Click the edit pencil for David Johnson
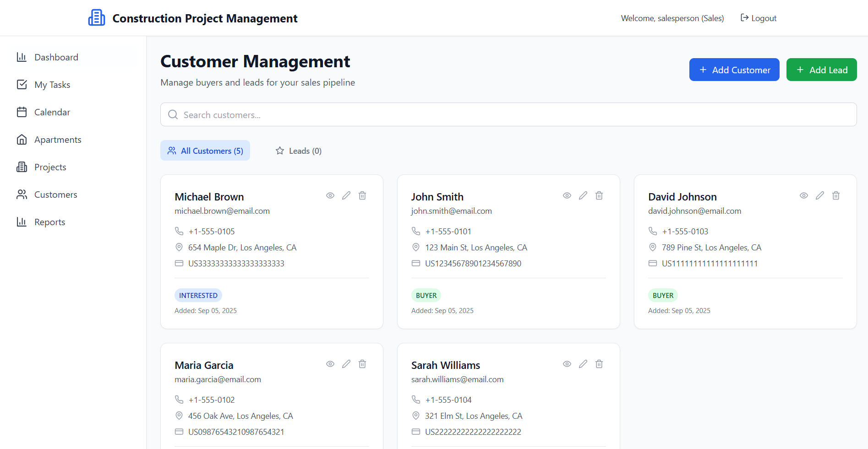The width and height of the screenshot is (868, 449). tap(820, 195)
